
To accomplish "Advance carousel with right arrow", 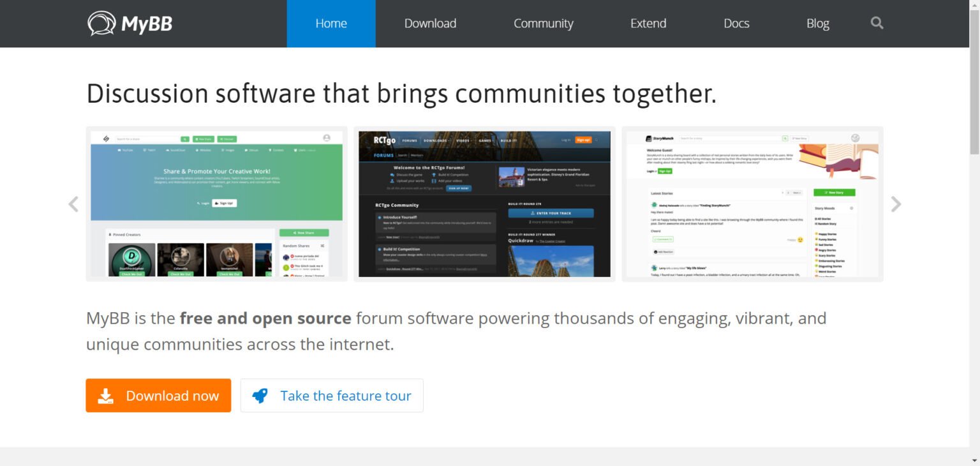I will click(x=896, y=204).
